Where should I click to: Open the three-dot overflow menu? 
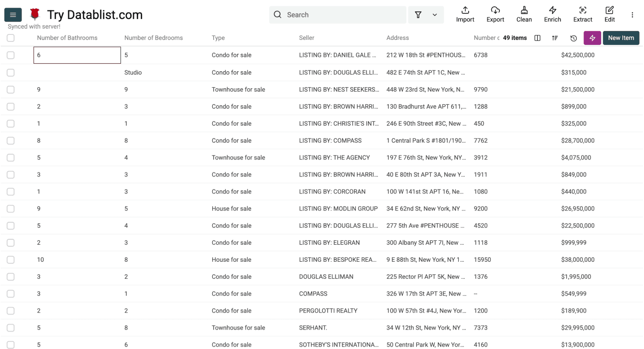[633, 14]
